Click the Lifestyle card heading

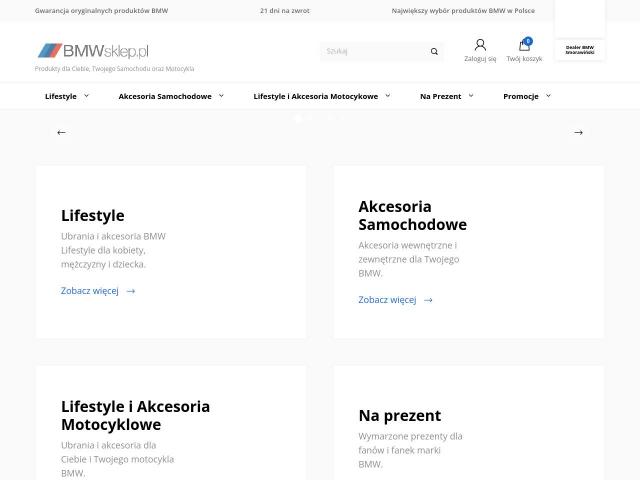click(93, 216)
